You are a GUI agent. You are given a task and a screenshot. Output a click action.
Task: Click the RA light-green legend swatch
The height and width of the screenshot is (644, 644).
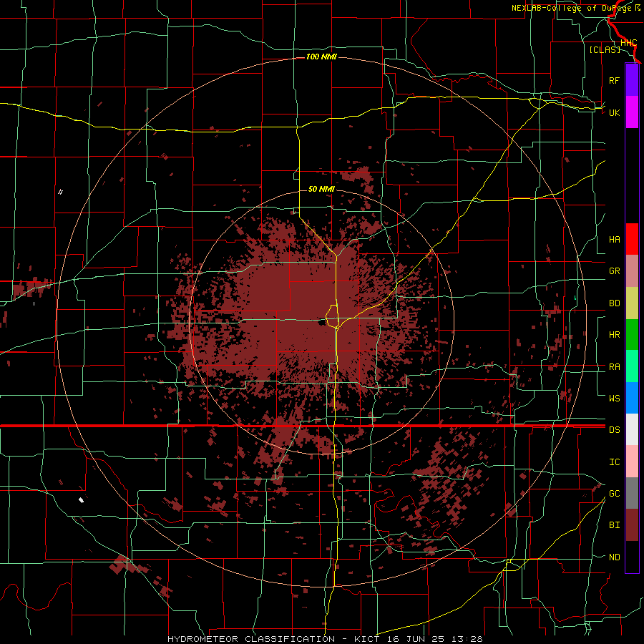tap(632, 366)
